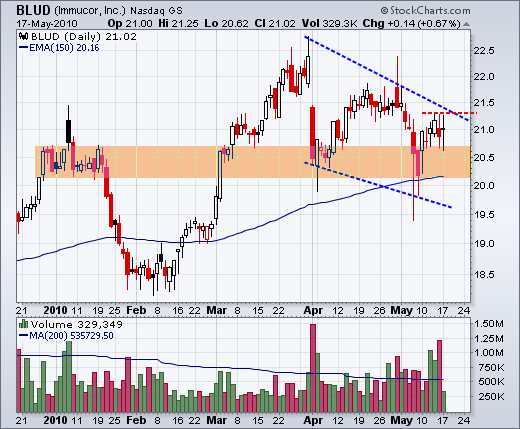520x429 pixels.
Task: Click the candlestick icon beside BLUD (Daily)
Action: pyautogui.click(x=23, y=36)
